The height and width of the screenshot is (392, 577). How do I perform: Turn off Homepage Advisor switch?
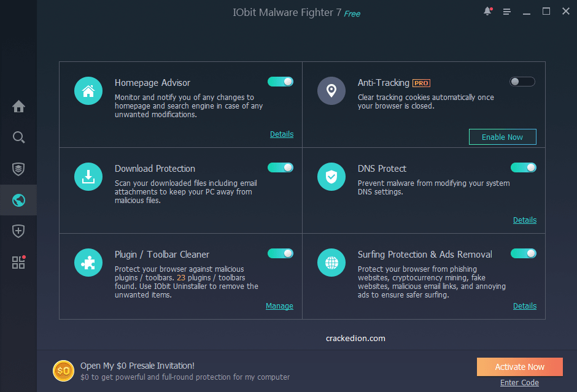tap(281, 82)
